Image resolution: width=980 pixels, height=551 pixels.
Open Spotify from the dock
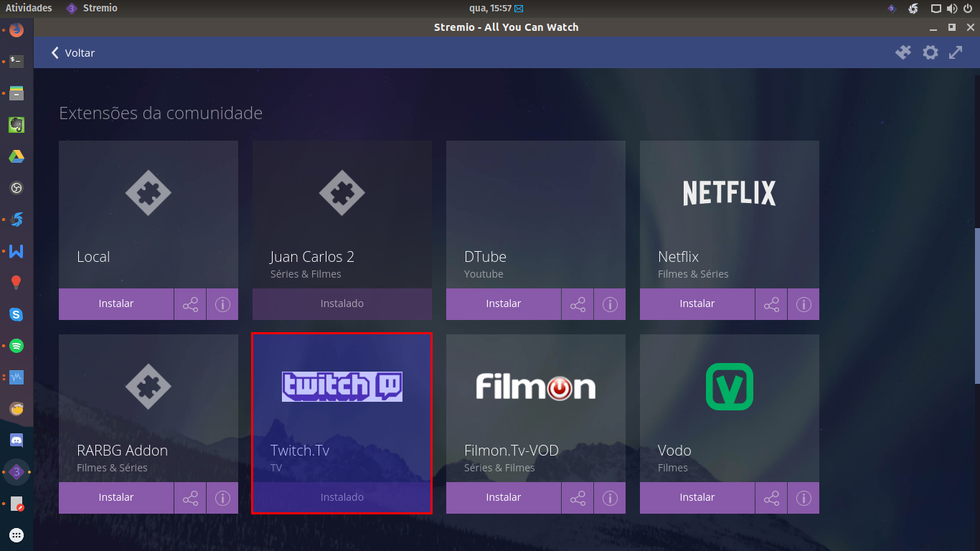coord(17,346)
